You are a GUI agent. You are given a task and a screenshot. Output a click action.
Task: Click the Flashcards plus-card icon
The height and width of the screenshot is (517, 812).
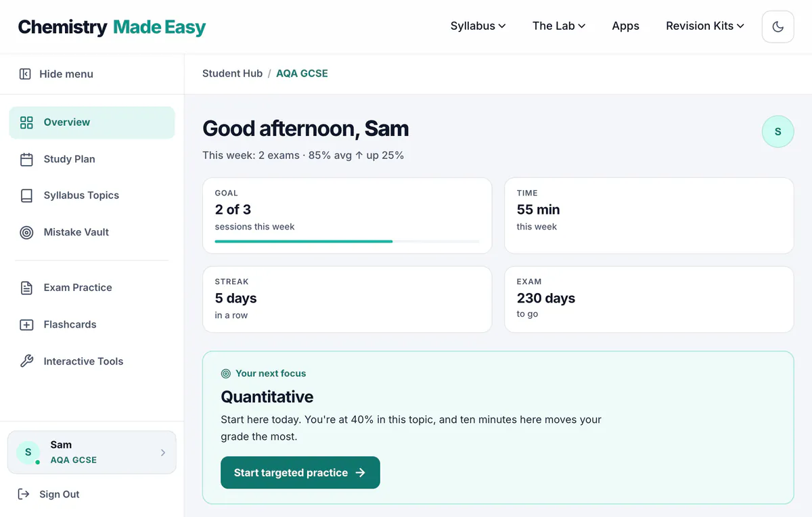[26, 325]
